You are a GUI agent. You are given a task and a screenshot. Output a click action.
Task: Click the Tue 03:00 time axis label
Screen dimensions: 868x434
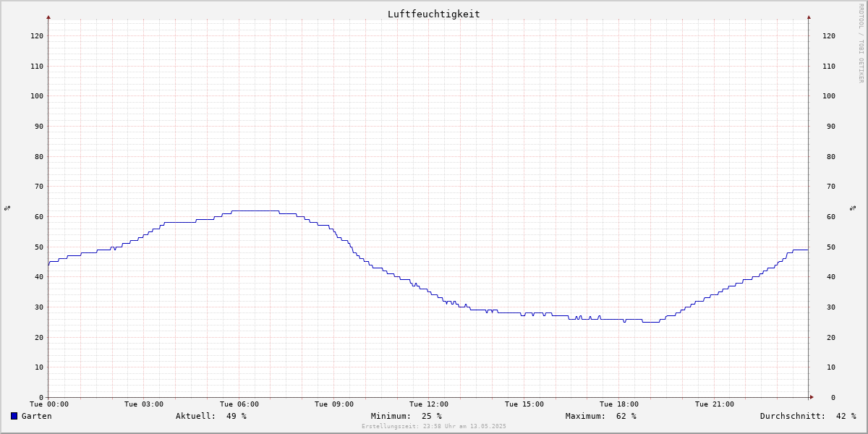144,404
